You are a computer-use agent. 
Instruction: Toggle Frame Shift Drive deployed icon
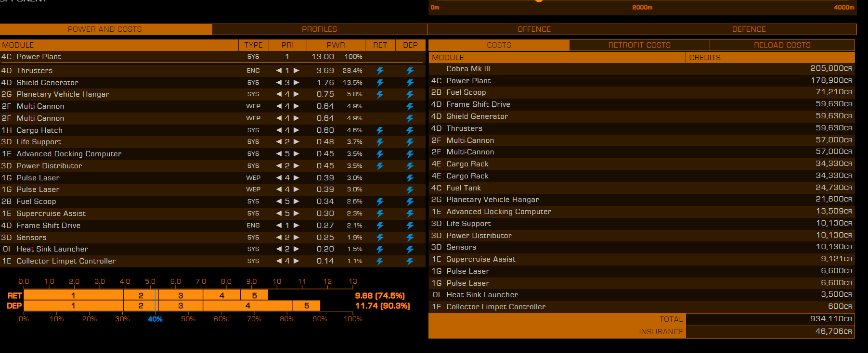(410, 226)
